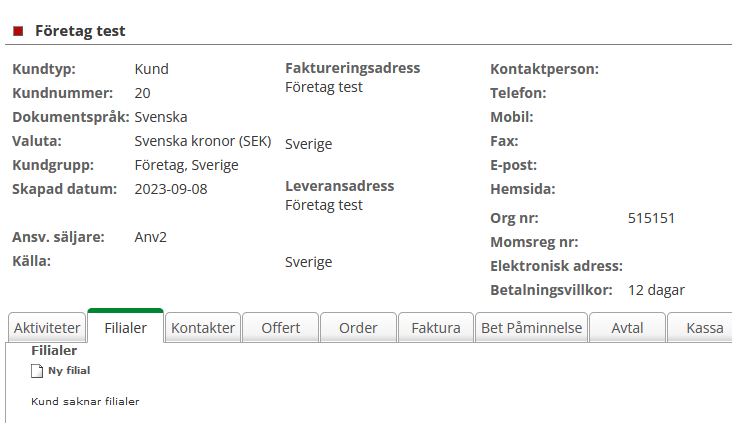Screen dimensions: 732x423
Task: Click the Företag test page title
Action: pyautogui.click(x=80, y=31)
